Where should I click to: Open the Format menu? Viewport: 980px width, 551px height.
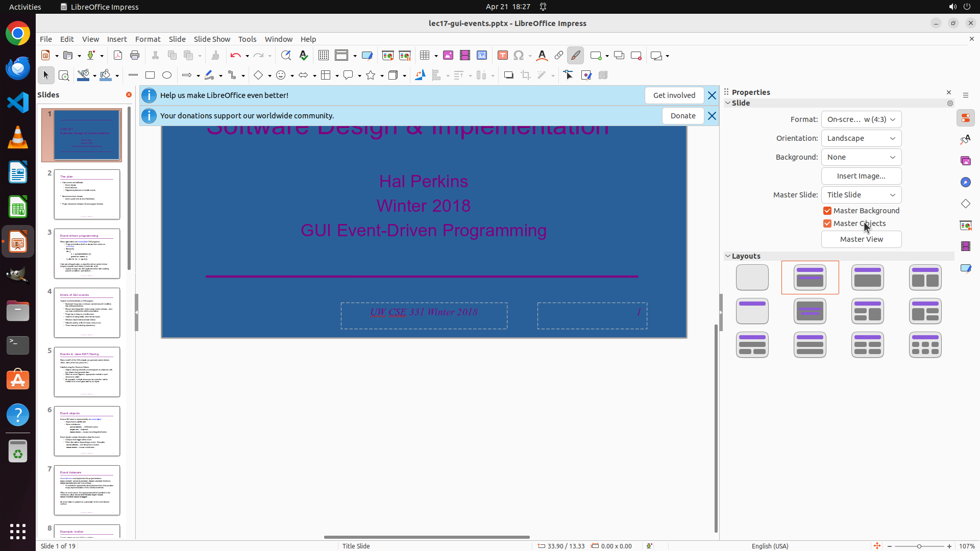click(148, 39)
